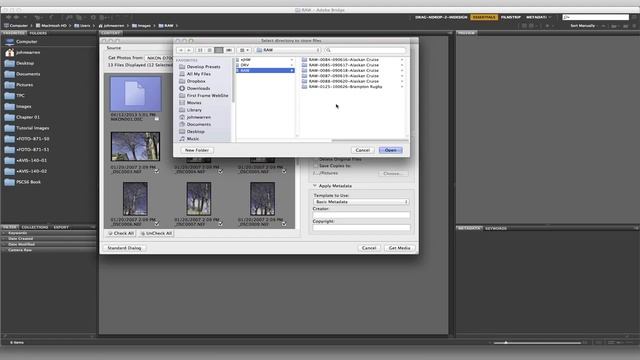Click Get Media button

399,248
